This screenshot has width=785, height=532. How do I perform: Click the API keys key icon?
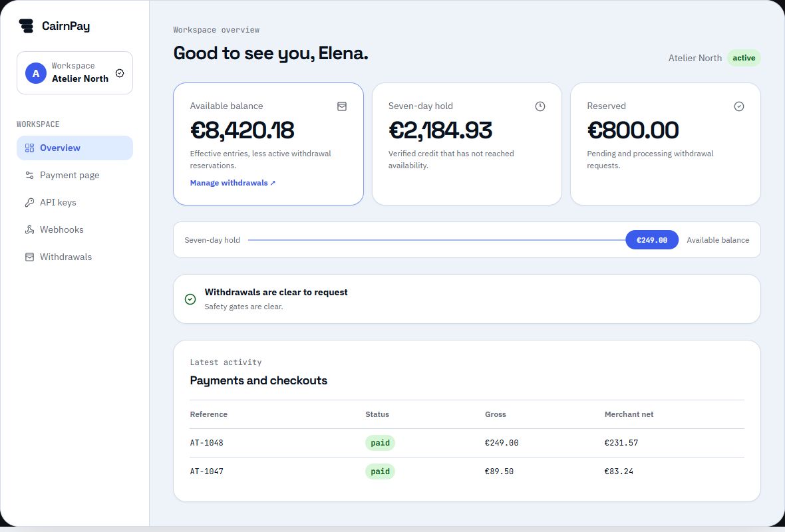coord(29,202)
